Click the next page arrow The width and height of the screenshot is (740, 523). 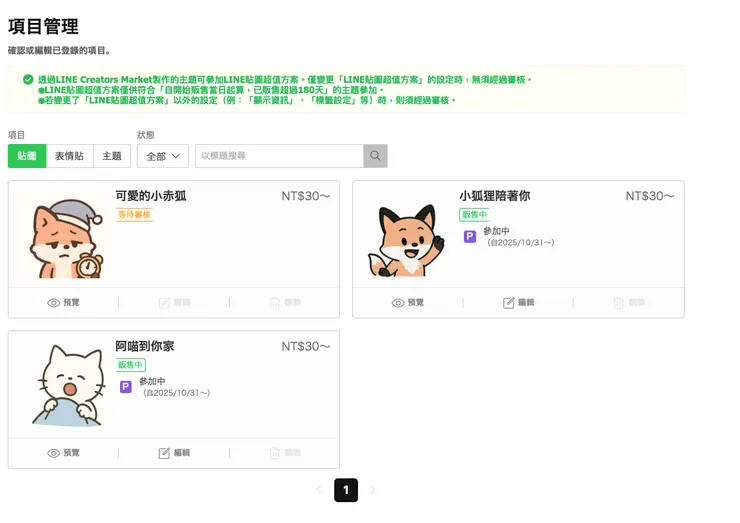[373, 490]
